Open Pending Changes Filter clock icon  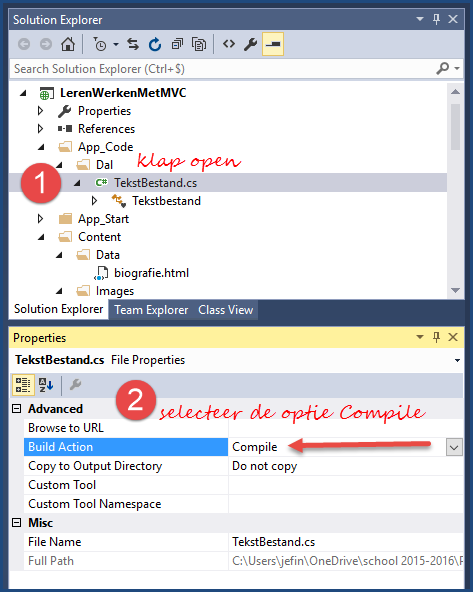[x=100, y=45]
